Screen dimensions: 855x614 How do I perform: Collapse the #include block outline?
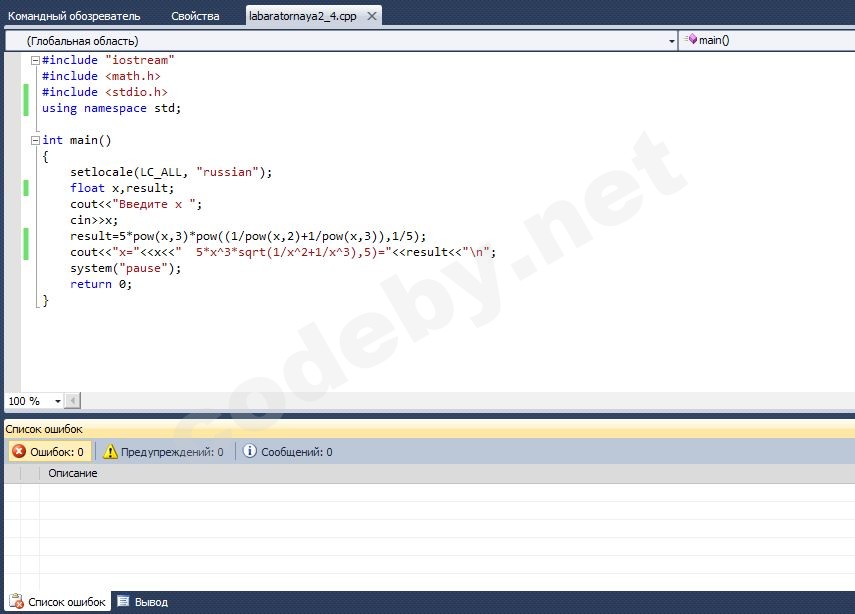35,61
